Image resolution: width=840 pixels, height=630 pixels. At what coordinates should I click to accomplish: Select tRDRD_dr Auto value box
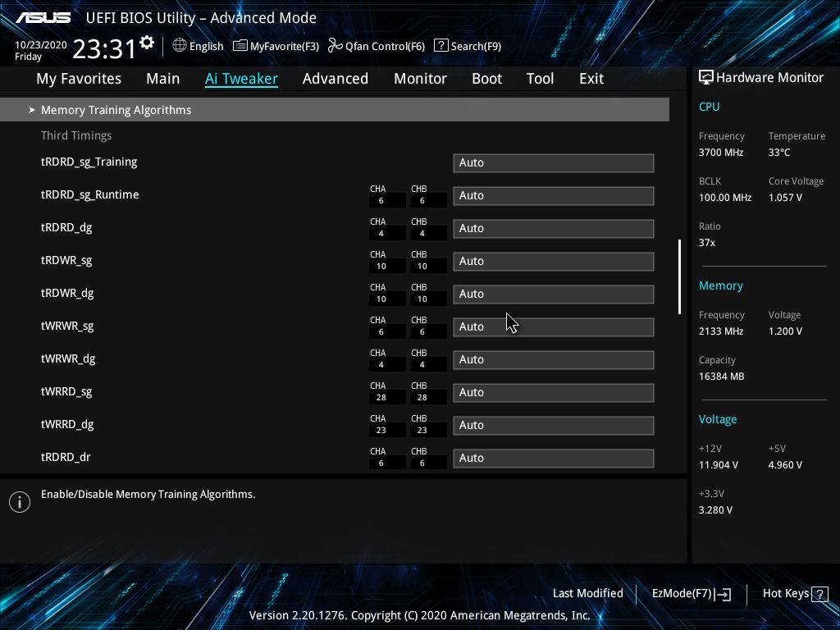pos(554,458)
